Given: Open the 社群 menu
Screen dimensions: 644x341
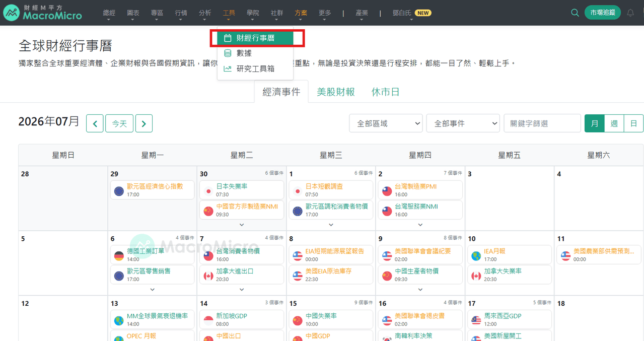Looking at the screenshot, I should click(x=277, y=13).
